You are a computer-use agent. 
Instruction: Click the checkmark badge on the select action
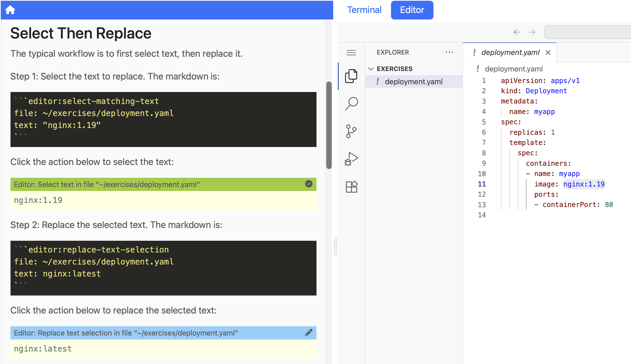coord(308,184)
